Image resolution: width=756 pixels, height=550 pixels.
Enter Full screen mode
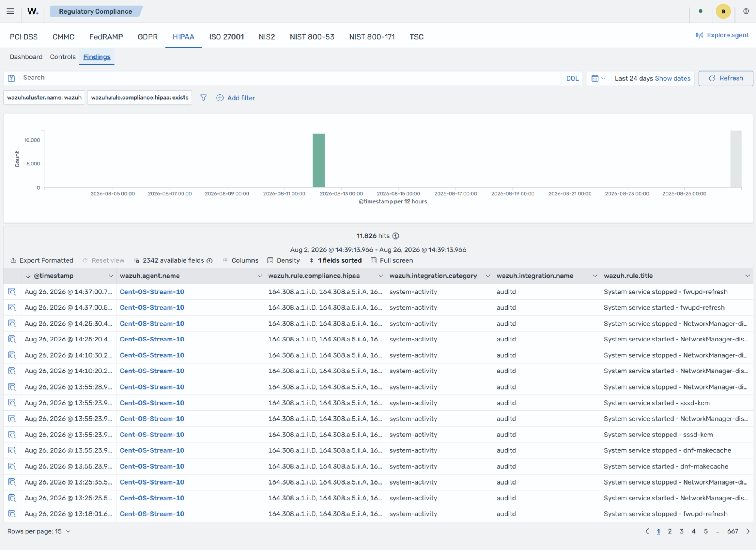[392, 260]
